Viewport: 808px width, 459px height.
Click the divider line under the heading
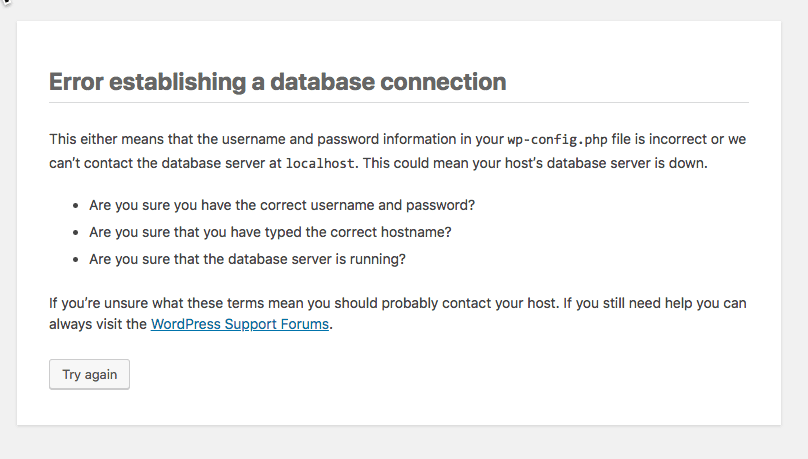coord(399,103)
